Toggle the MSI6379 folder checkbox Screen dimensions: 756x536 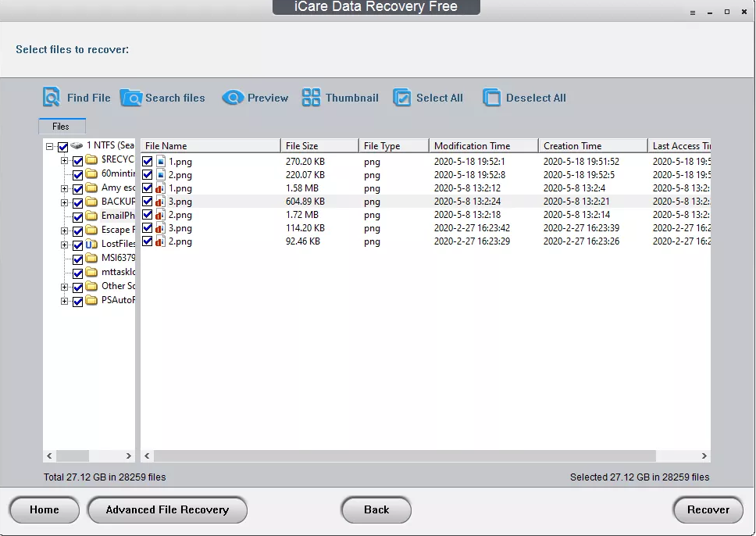coord(77,258)
